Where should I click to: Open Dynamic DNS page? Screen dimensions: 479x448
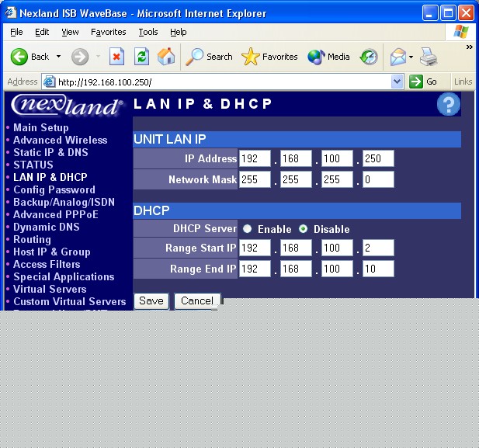click(46, 227)
